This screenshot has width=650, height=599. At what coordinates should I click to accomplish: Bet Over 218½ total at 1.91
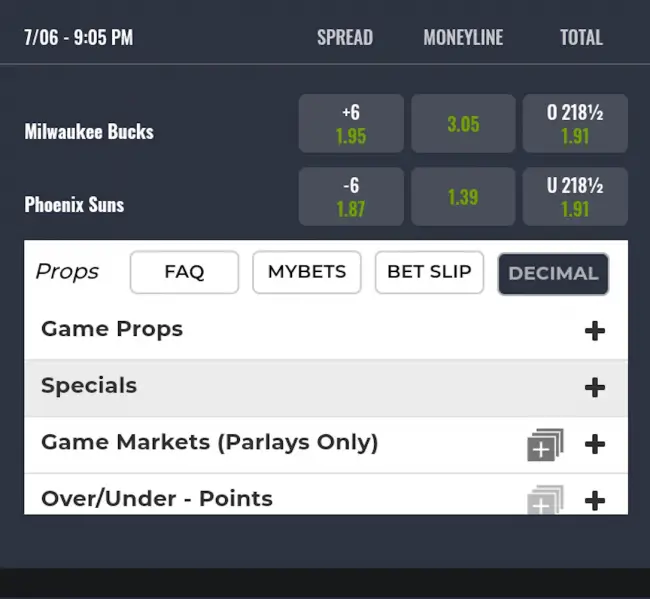575,124
